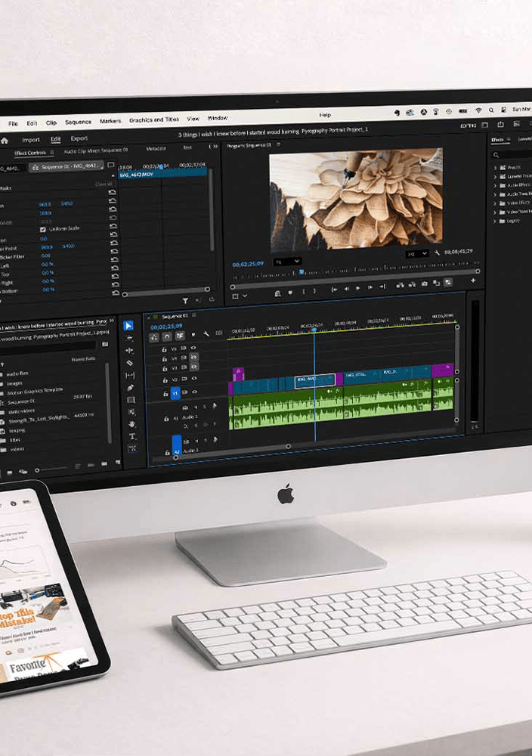Switch to the Import tab
This screenshot has width=532, height=756.
point(31,140)
